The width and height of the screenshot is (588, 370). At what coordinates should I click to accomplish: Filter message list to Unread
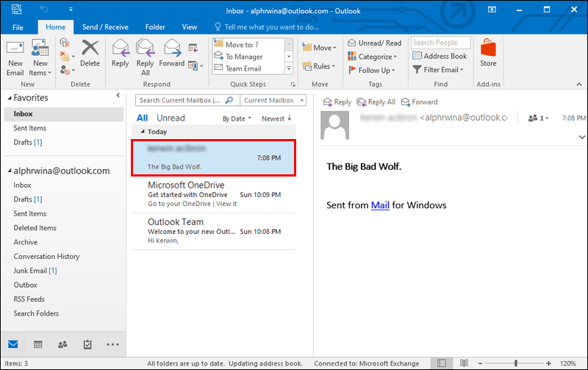(171, 118)
